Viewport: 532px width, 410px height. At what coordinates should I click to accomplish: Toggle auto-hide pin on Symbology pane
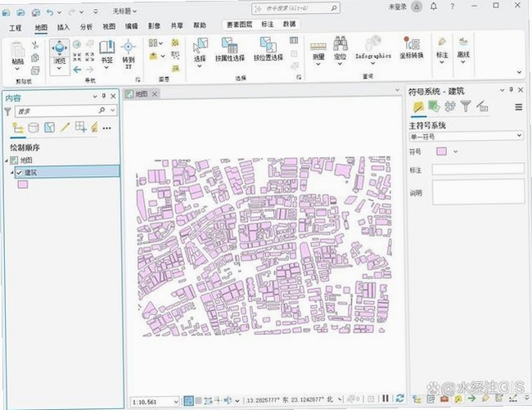coord(512,90)
